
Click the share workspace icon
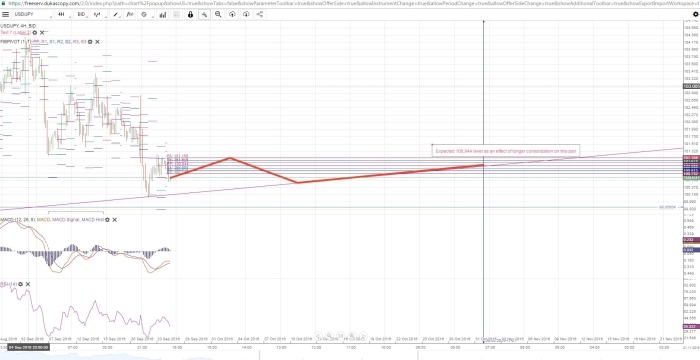[x=260, y=14]
